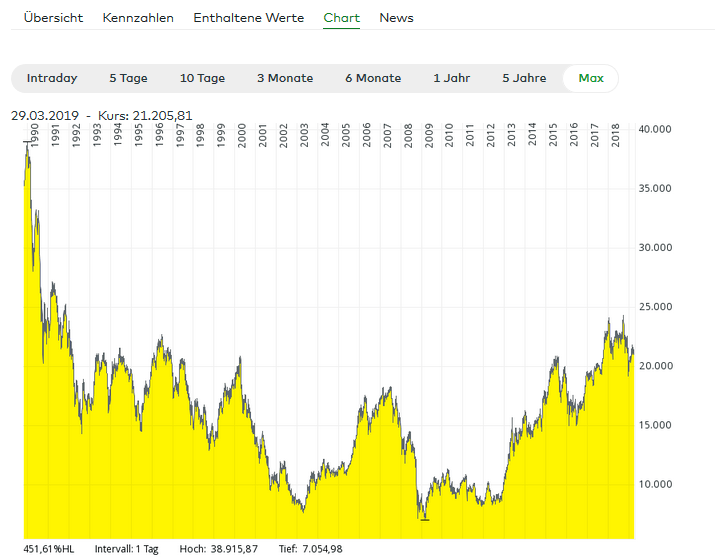
Task: Click the Tief: 7.054,98 value
Action: [311, 549]
